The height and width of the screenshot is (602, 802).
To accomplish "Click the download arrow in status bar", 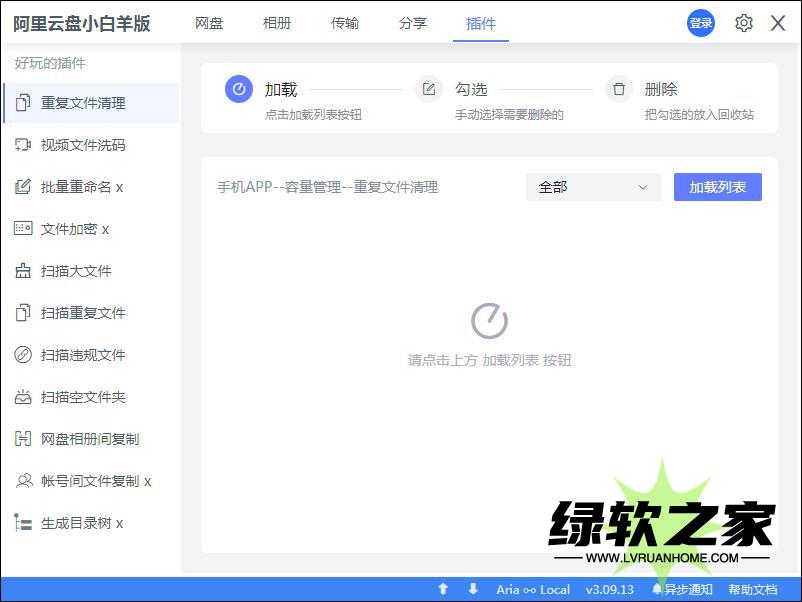I will (x=472, y=589).
